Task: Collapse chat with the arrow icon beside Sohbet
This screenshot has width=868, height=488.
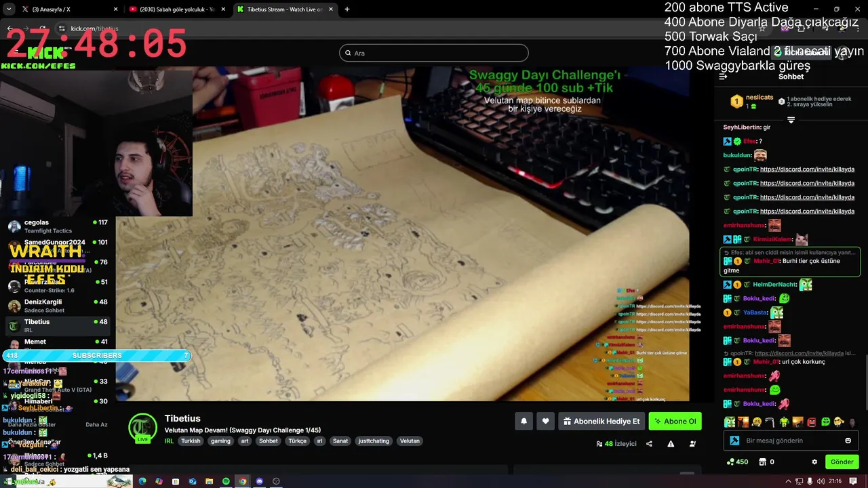Action: tap(723, 77)
